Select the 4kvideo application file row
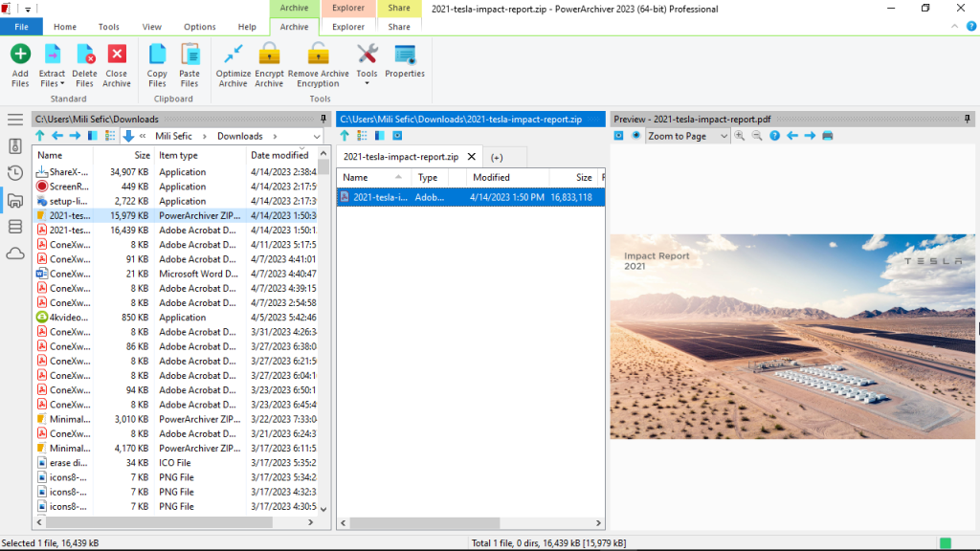This screenshot has height=551, width=980. tap(177, 318)
